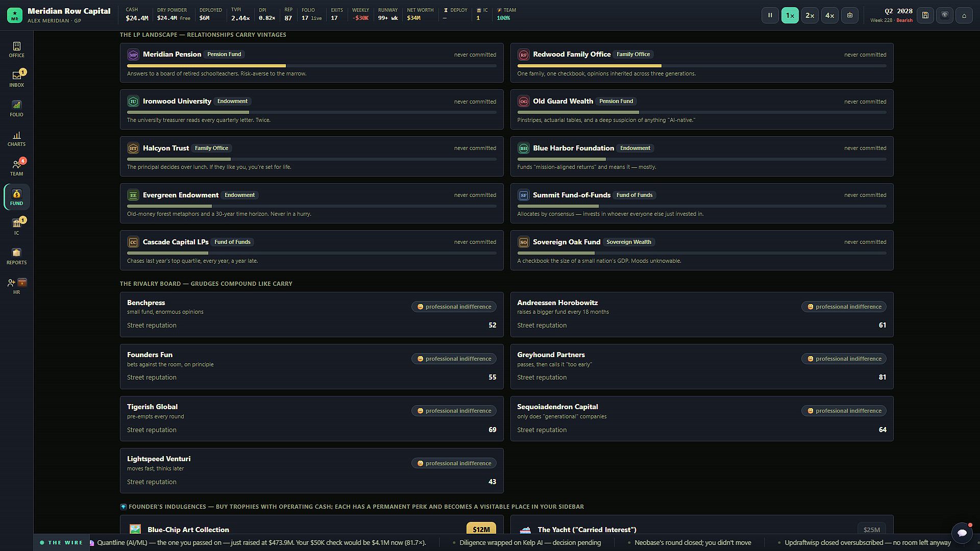Click the Pension Fund tag on Meridian Pension

pos(224,54)
